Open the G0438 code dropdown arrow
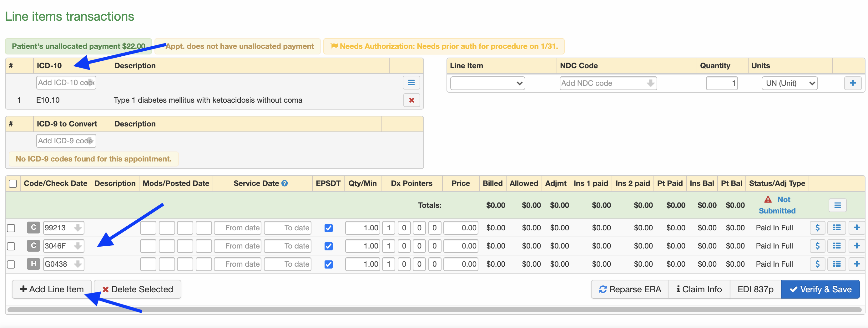Screen dimensions: 868x328 [78, 264]
